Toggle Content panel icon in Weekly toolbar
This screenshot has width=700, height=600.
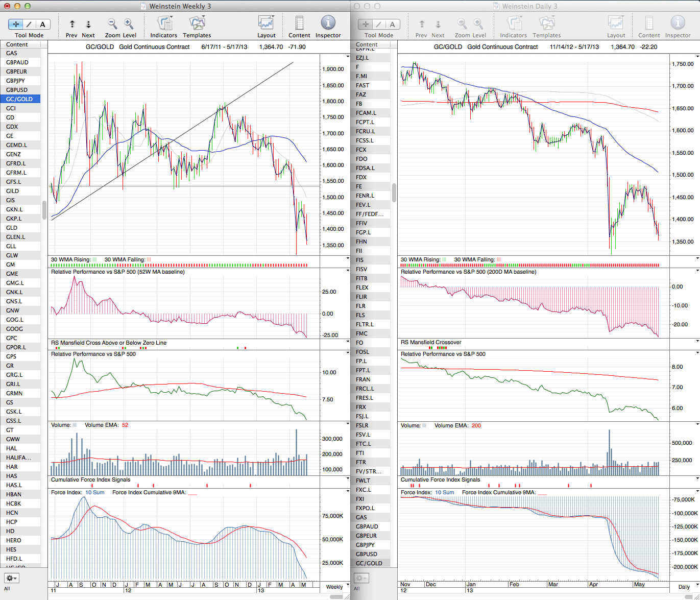pos(299,23)
